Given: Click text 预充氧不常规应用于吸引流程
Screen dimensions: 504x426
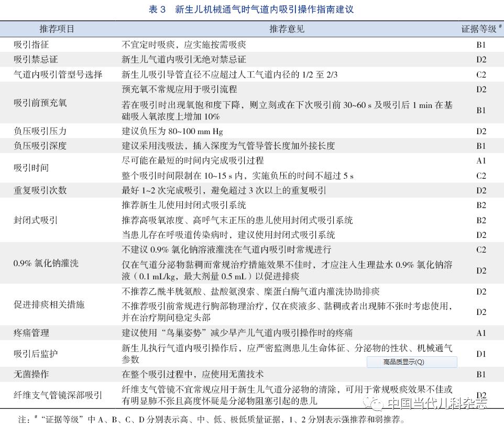Looking at the screenshot, I should click(179, 89).
